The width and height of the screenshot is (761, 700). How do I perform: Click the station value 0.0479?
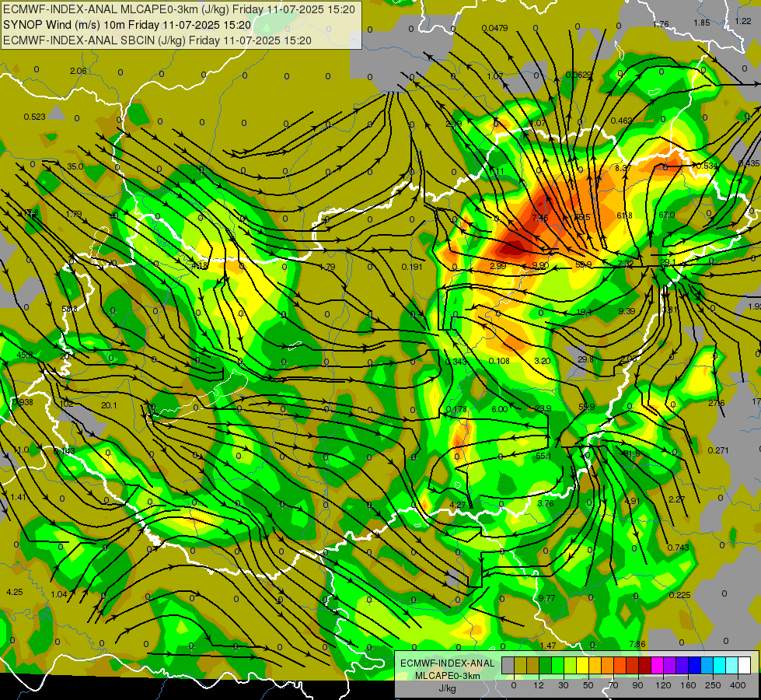point(494,28)
